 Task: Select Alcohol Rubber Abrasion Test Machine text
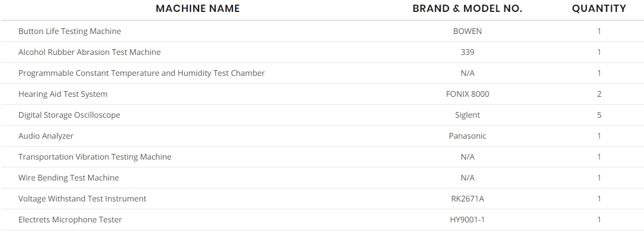coord(89,52)
